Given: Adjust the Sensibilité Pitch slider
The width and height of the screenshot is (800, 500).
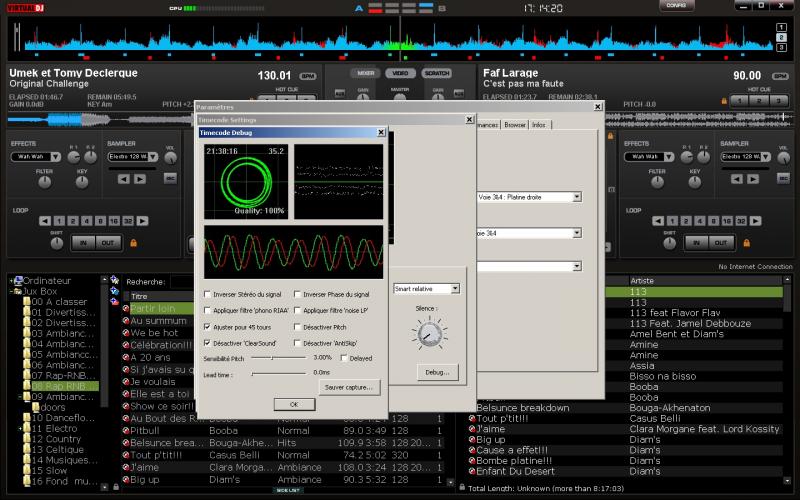Looking at the screenshot, I should point(272,357).
